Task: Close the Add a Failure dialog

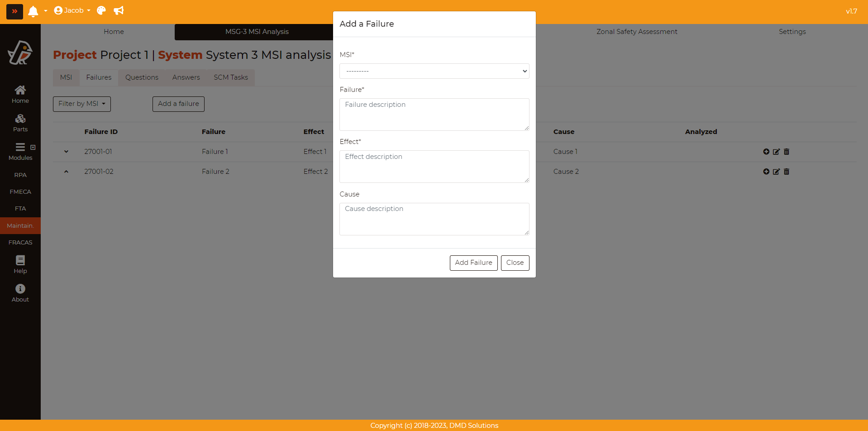Action: click(515, 263)
